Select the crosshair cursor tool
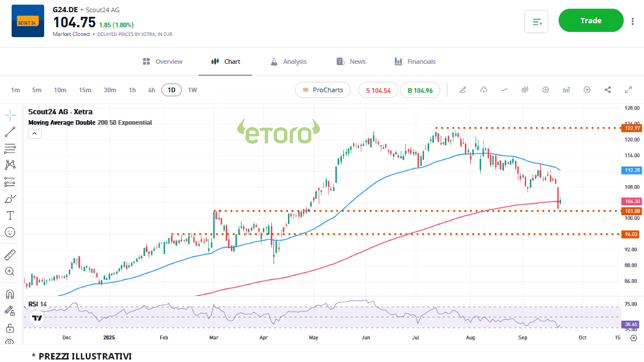This screenshot has width=644, height=362. [10, 114]
